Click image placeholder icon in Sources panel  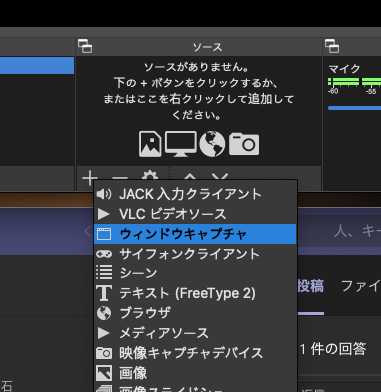coord(150,144)
